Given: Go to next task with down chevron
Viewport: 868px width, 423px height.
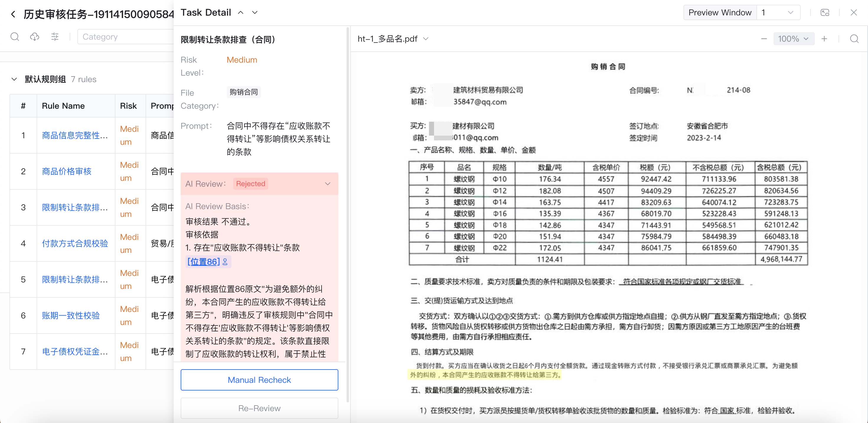Looking at the screenshot, I should [255, 12].
